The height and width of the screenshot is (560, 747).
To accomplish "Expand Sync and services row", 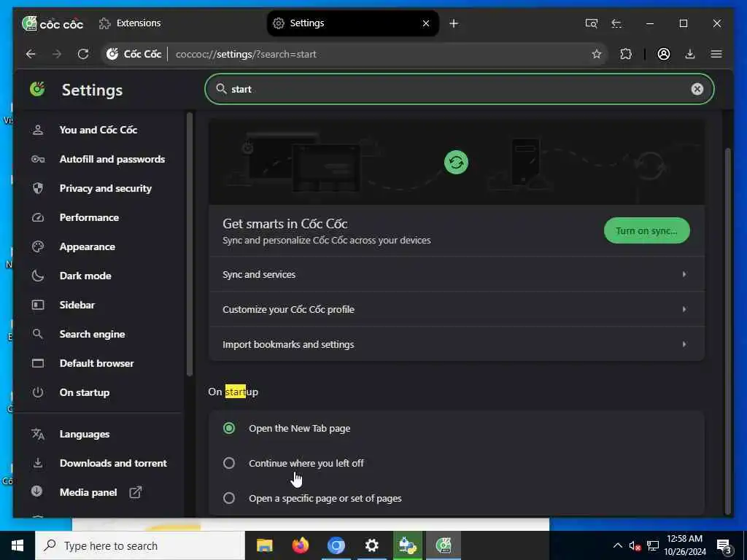I will coord(457,275).
